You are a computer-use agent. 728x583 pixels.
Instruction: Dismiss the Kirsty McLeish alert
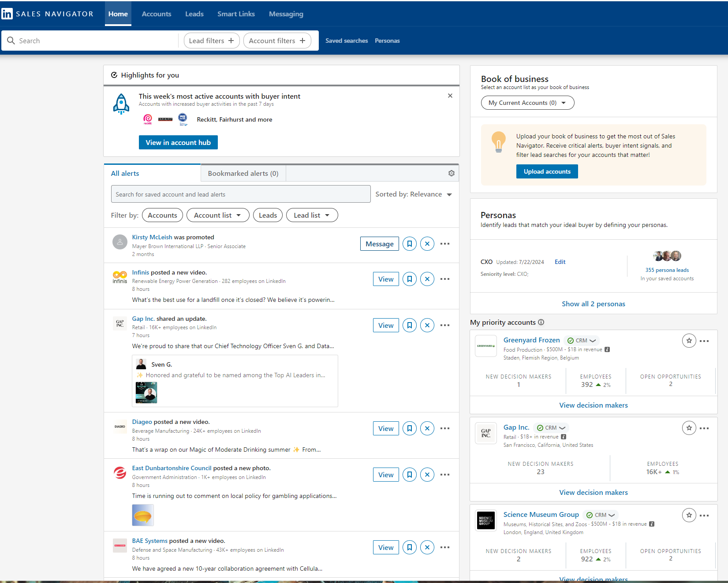click(x=427, y=244)
